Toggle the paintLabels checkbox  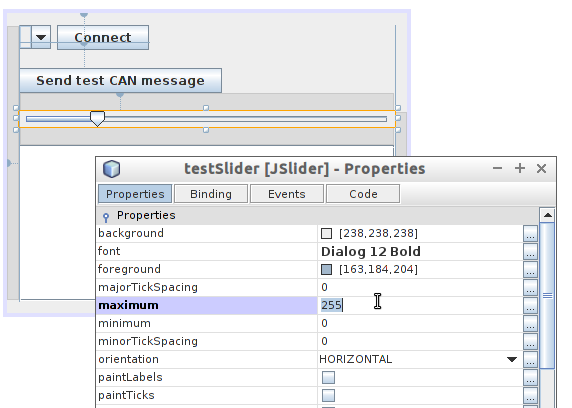[328, 377]
